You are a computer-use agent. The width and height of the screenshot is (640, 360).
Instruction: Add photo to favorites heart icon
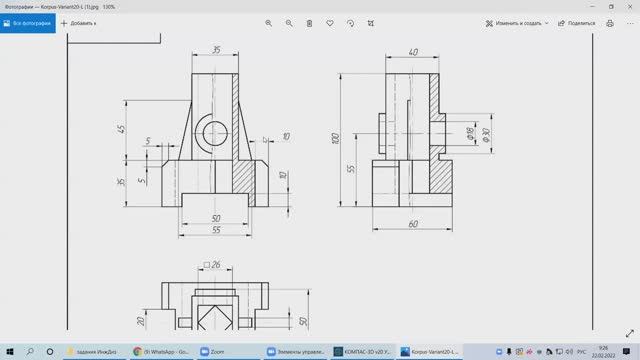[330, 23]
